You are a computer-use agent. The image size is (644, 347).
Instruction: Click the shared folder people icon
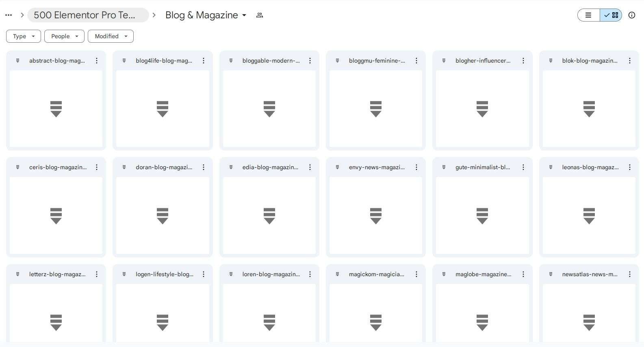point(260,15)
